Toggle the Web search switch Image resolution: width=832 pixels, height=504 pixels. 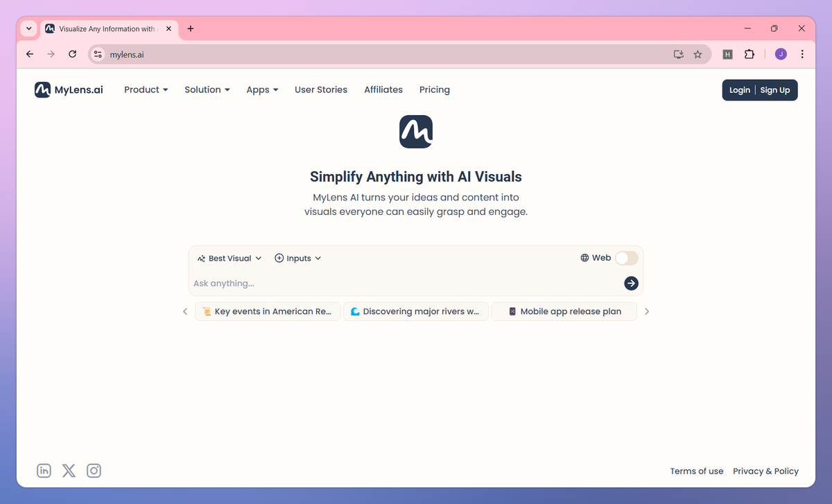[x=627, y=258]
